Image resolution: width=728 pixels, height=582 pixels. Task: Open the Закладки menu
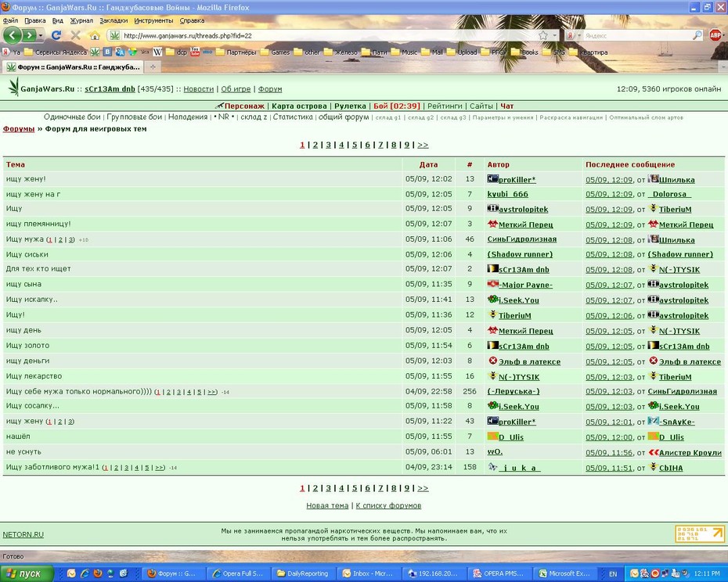pos(114,20)
